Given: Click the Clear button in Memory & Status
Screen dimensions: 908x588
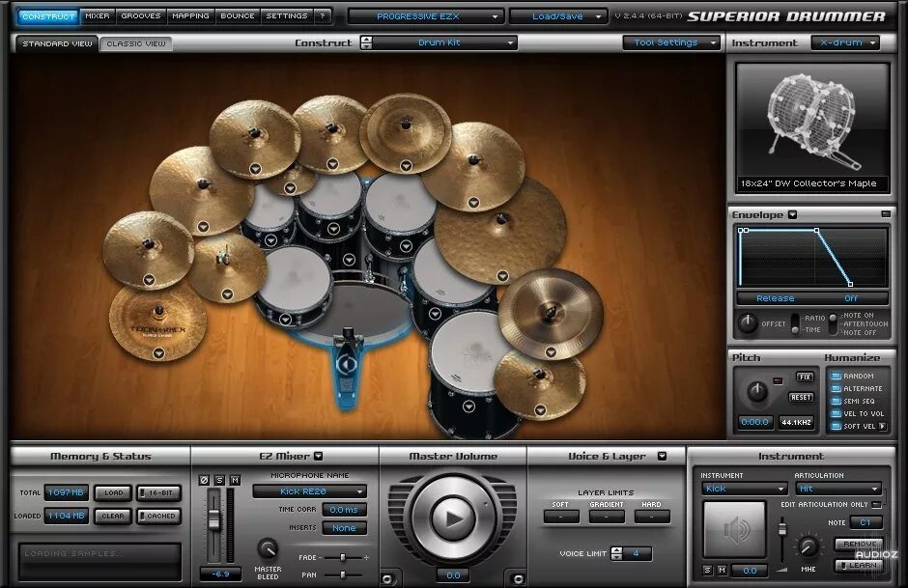Looking at the screenshot, I should 114,516.
